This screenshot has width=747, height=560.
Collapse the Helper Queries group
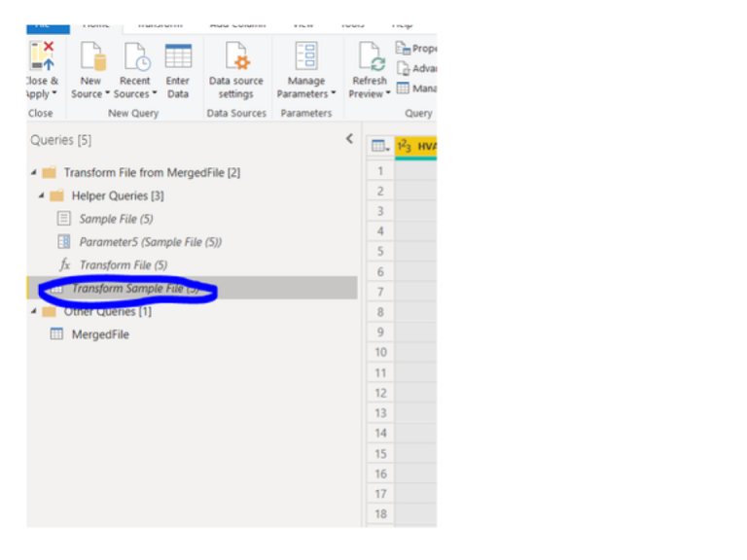click(x=41, y=195)
